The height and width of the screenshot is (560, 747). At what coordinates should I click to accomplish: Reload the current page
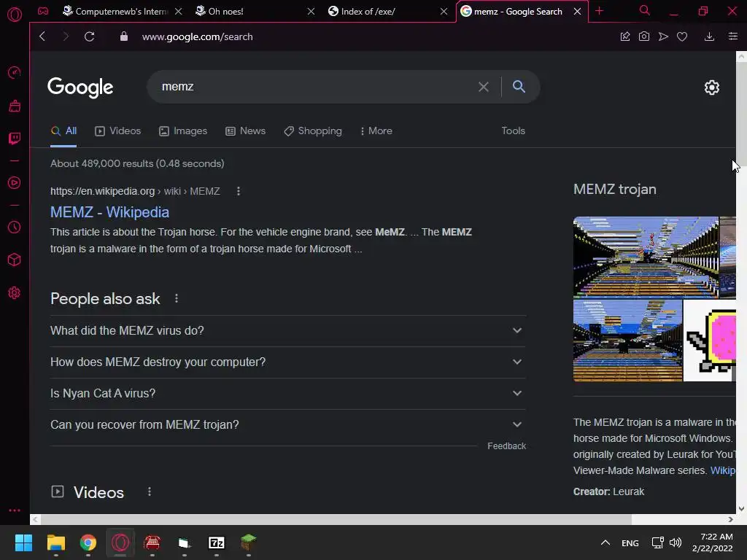pos(89,36)
